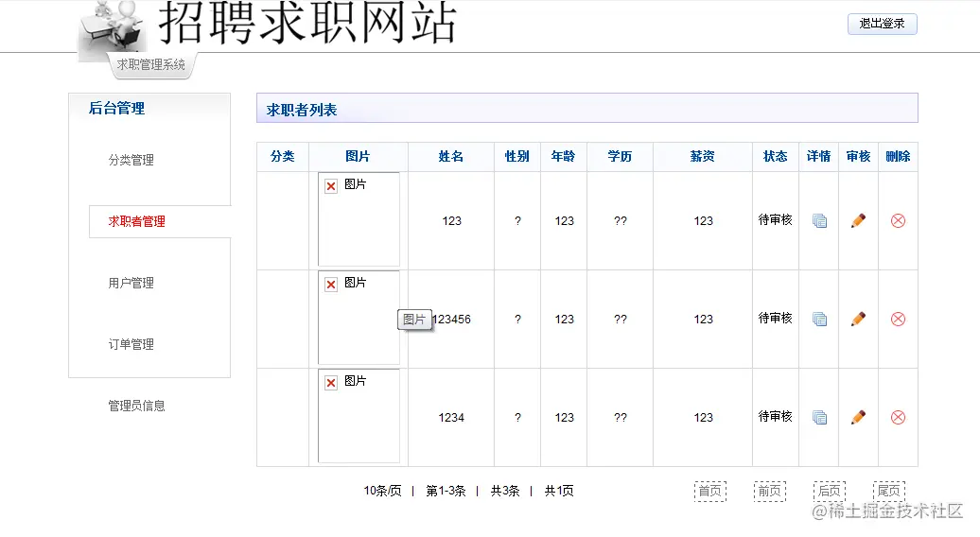Click the review pencil for applicant 123456
980x537 pixels.
pyautogui.click(x=858, y=319)
